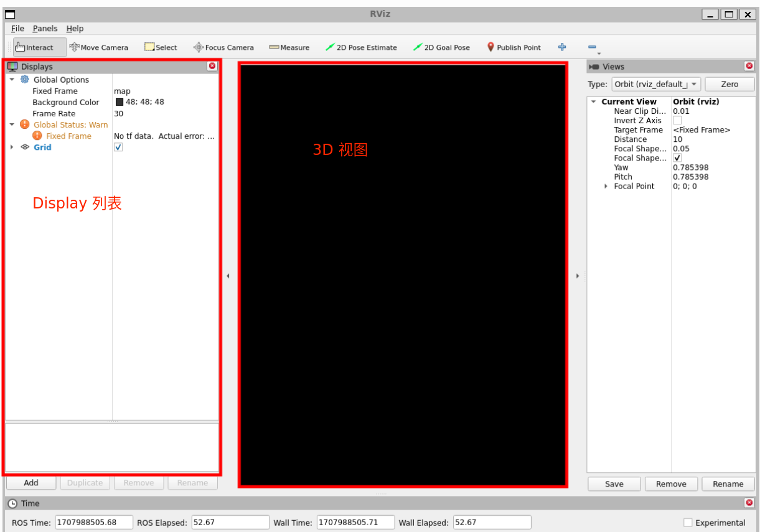
Task: Open the Help menu
Action: point(75,29)
